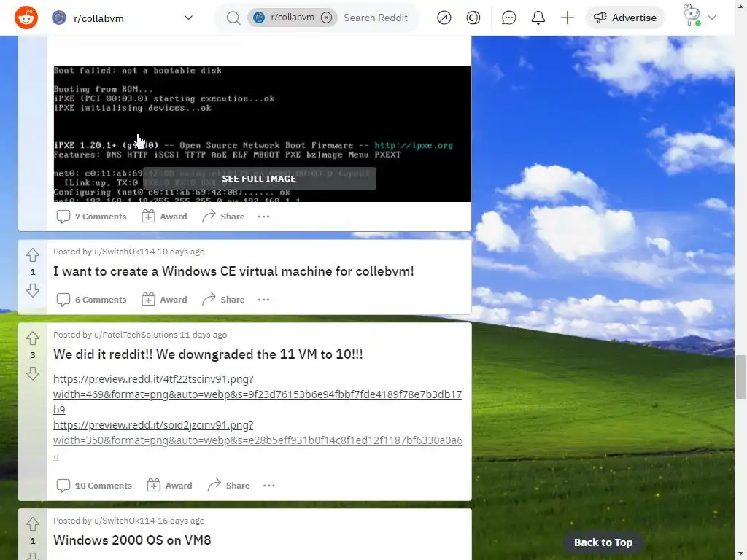The image size is (747, 560).
Task: Open the Popular arrow icon
Action: click(x=444, y=17)
